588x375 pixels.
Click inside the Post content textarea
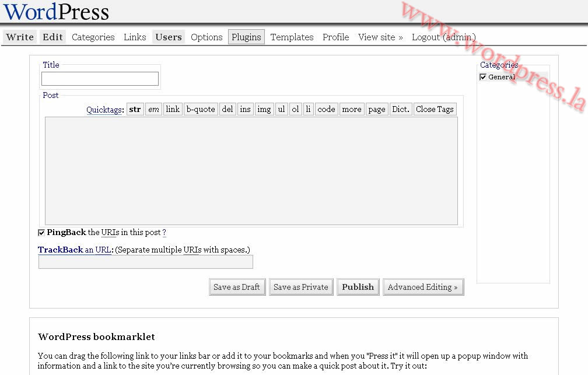pos(251,171)
